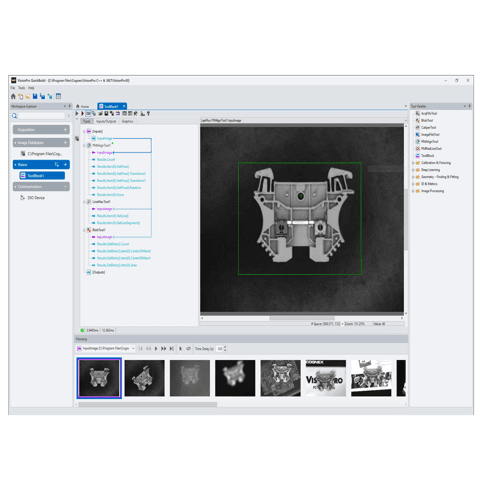Open the Help menu
480x480 pixels.
tap(31, 88)
